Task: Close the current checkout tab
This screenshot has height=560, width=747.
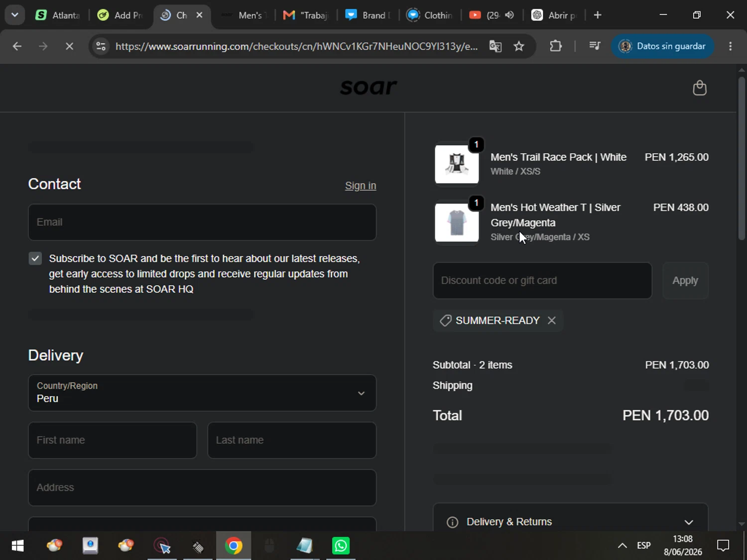Action: (199, 15)
